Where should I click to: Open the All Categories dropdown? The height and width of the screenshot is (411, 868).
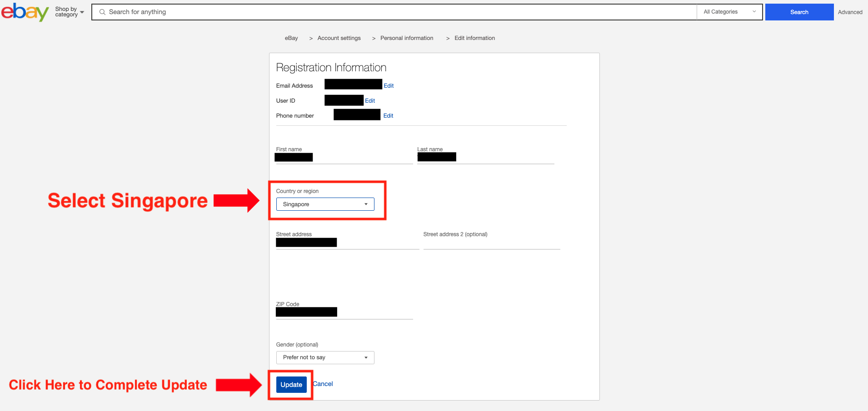coord(729,12)
